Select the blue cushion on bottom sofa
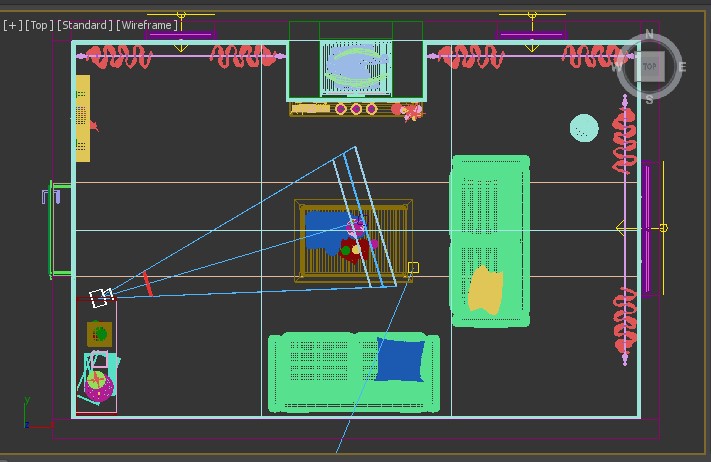 (x=400, y=360)
